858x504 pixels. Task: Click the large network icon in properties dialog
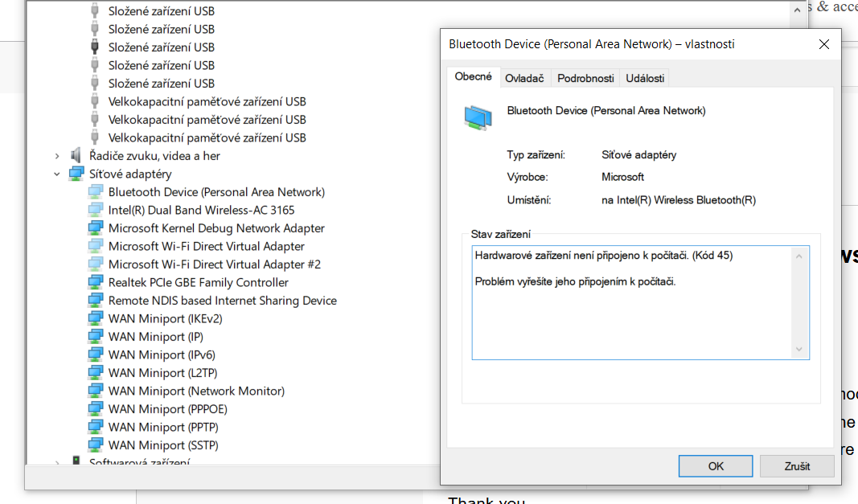pyautogui.click(x=478, y=117)
